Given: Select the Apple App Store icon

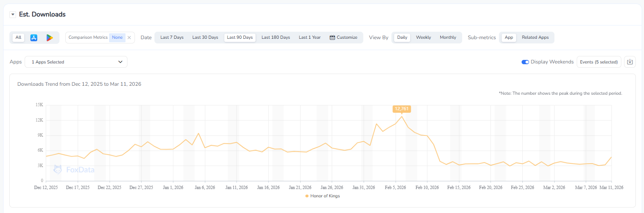Looking at the screenshot, I should coord(34,38).
